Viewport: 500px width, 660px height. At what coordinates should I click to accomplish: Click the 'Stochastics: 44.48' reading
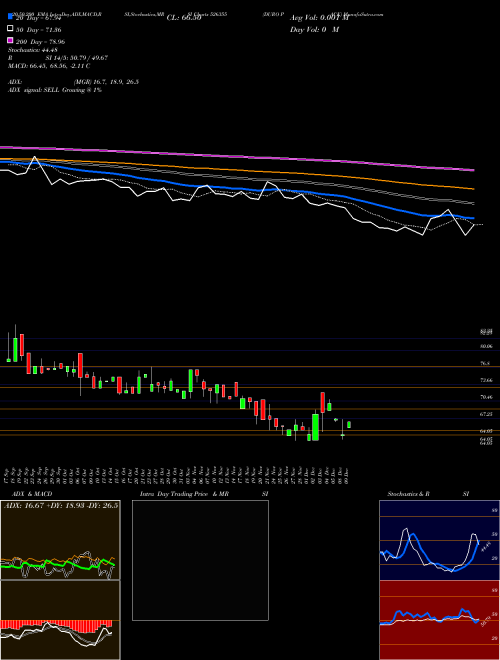point(33,50)
